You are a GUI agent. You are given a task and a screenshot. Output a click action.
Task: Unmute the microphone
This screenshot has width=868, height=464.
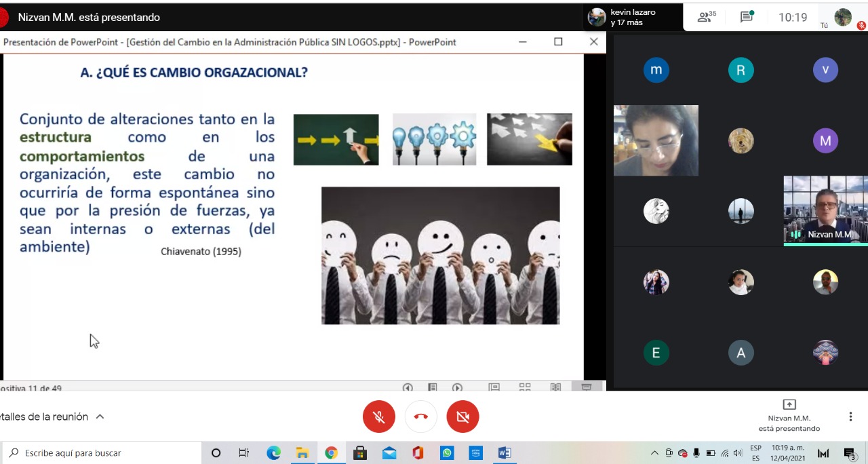pos(378,417)
